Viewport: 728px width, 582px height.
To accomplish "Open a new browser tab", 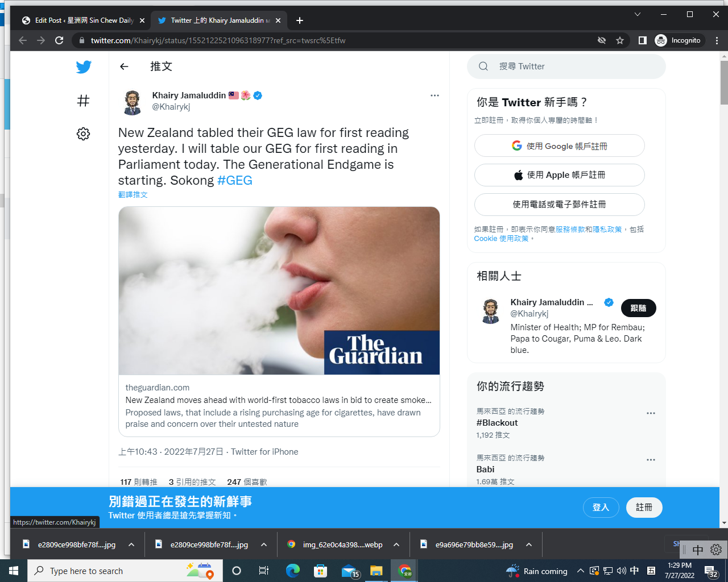I will click(x=300, y=20).
